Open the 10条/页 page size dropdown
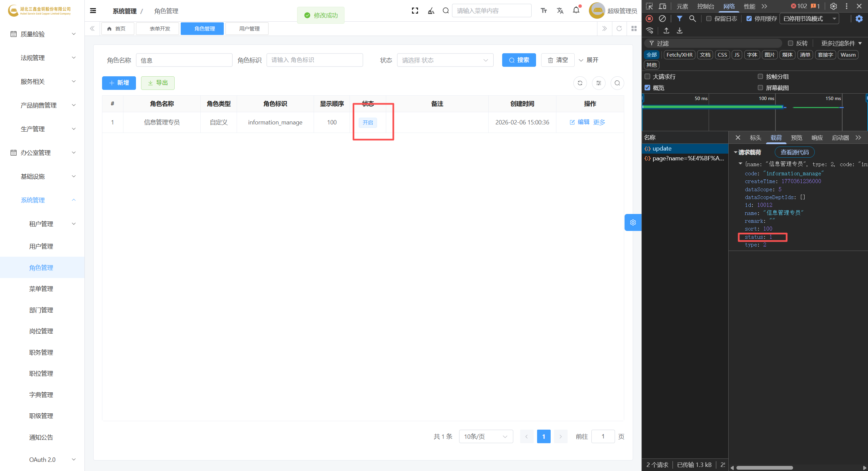Image resolution: width=868 pixels, height=471 pixels. coord(486,436)
